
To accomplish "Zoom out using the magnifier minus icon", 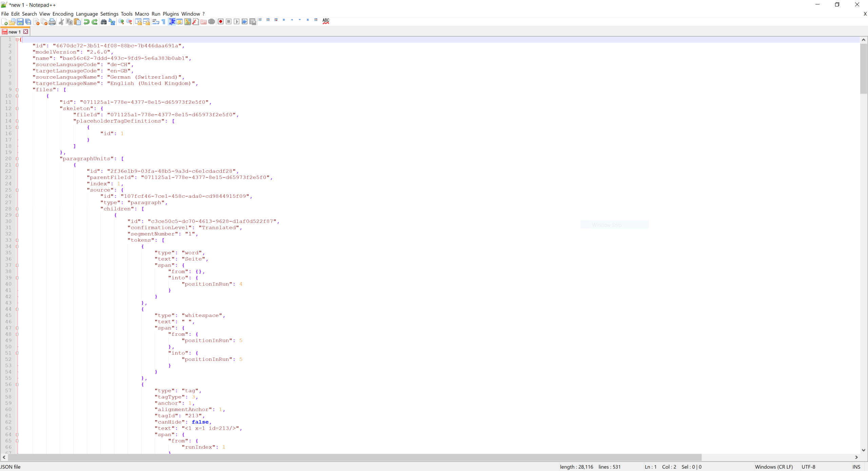I will [x=129, y=22].
